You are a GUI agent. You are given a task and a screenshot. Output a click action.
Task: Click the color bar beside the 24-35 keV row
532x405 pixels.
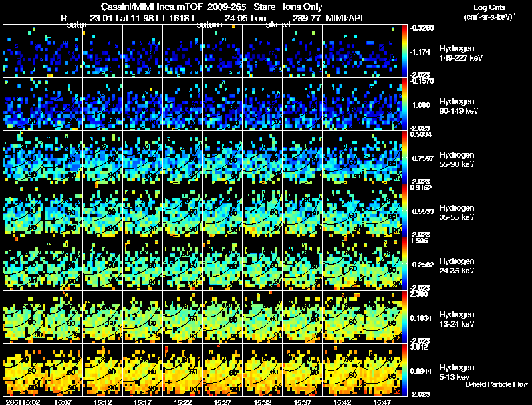pos(404,264)
